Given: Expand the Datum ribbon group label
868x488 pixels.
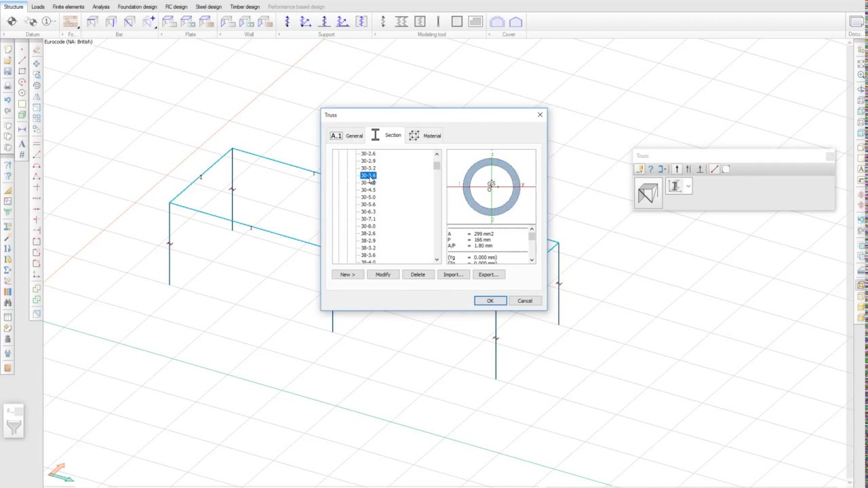Looking at the screenshot, I should (x=33, y=34).
